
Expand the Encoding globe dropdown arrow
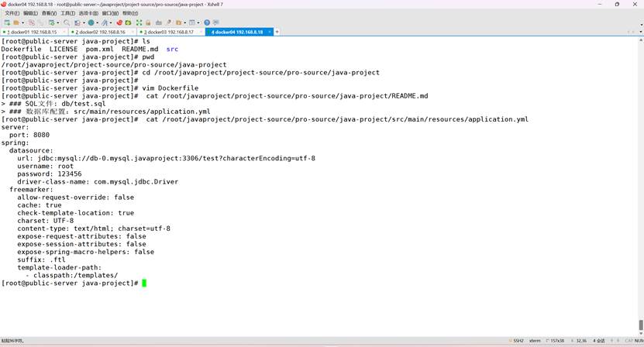97,22
